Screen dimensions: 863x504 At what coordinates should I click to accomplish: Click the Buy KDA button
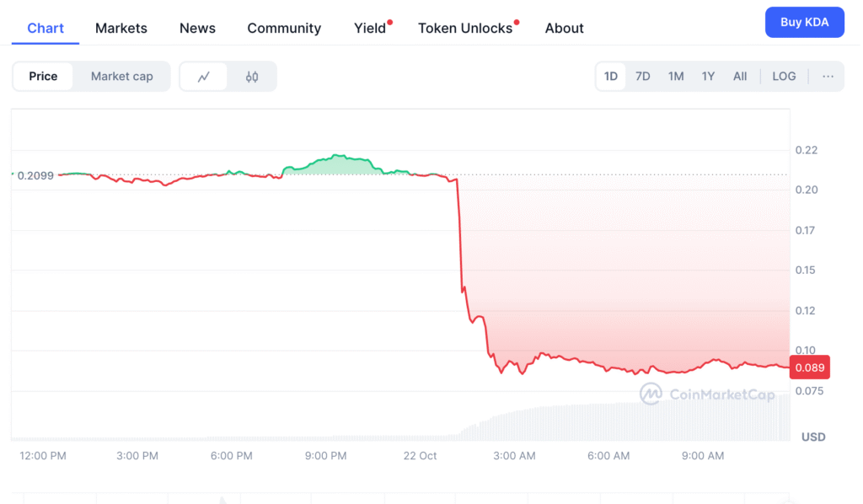coord(804,23)
